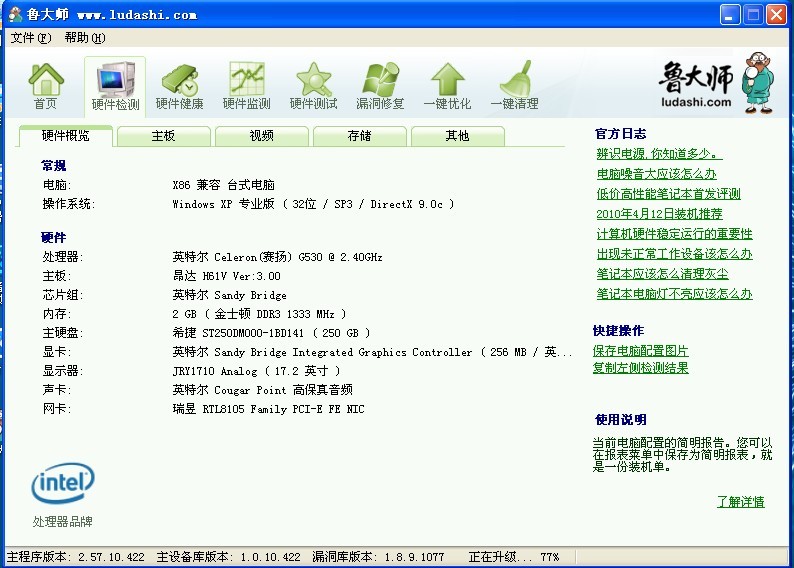Click the 首页 home icon
The width and height of the screenshot is (794, 568).
45,85
